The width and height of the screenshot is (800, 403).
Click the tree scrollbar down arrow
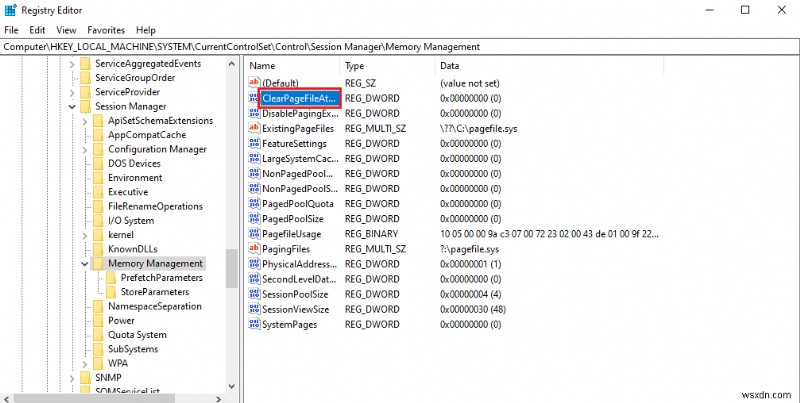coord(232,386)
